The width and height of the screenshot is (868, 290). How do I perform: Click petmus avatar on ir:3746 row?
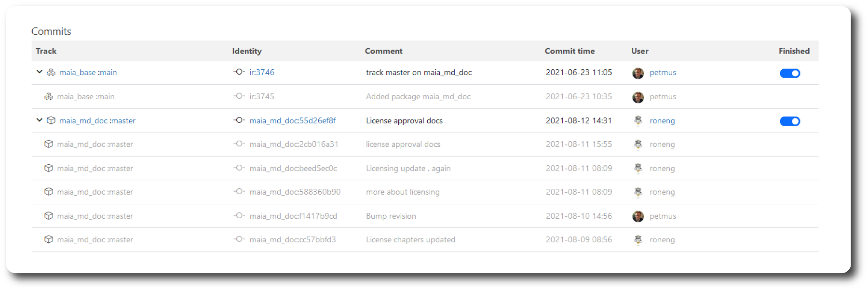tap(638, 73)
